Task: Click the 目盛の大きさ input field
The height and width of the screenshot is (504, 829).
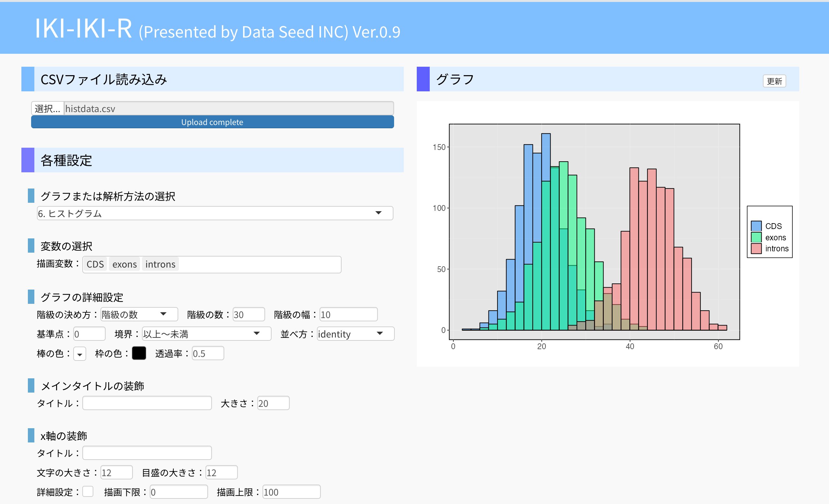Action: (221, 472)
